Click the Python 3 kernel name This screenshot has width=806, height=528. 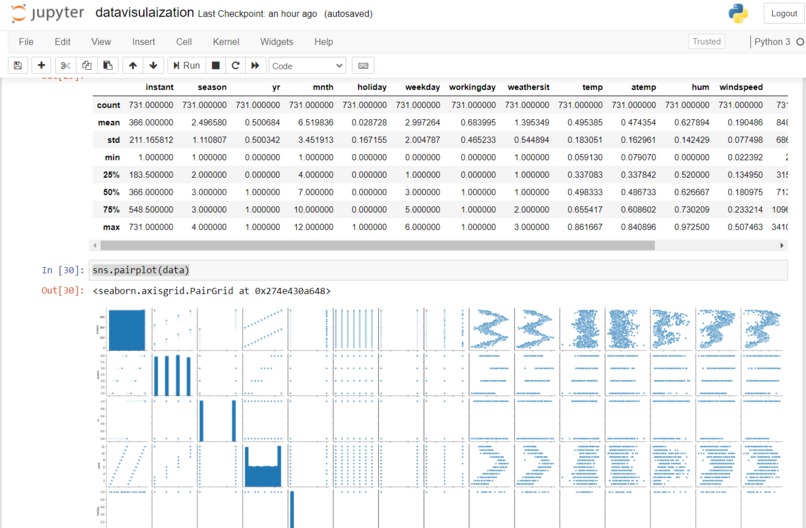pos(772,42)
